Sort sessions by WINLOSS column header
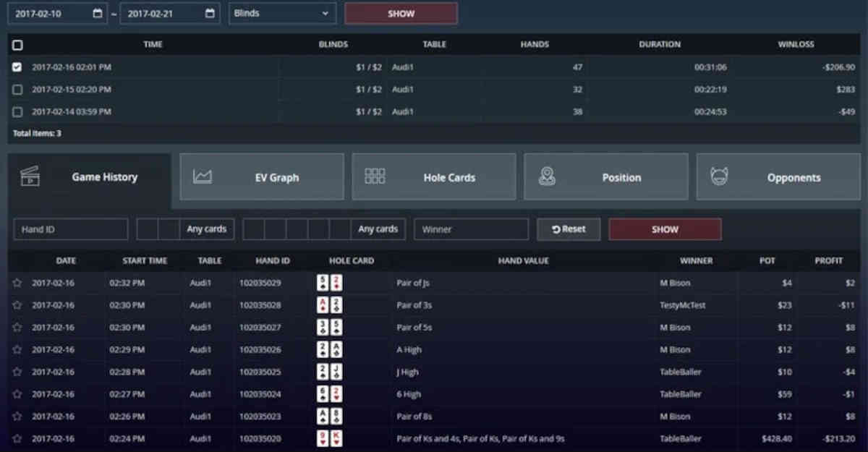The width and height of the screenshot is (868, 452). [x=796, y=45]
